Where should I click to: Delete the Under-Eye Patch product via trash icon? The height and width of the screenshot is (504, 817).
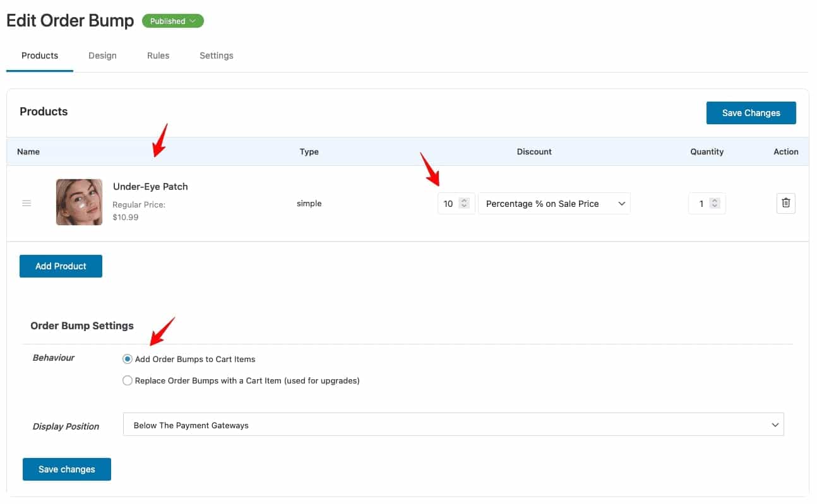785,203
